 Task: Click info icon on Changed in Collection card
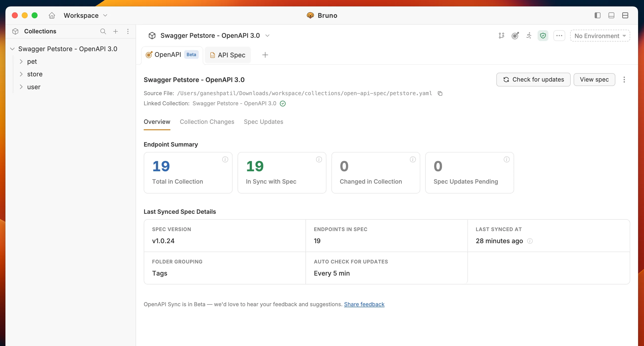(413, 160)
